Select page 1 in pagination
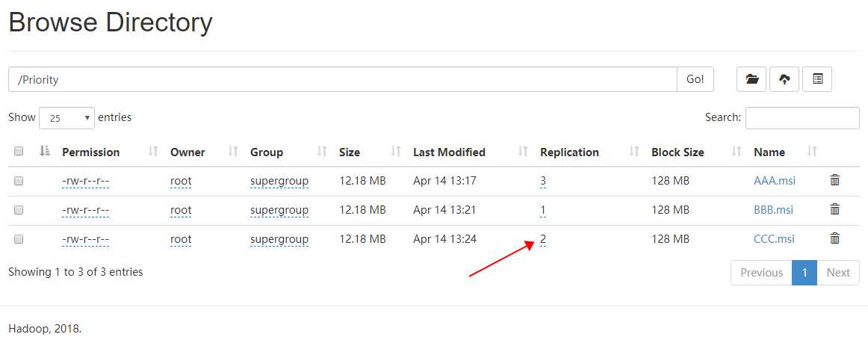The image size is (868, 340). click(805, 273)
